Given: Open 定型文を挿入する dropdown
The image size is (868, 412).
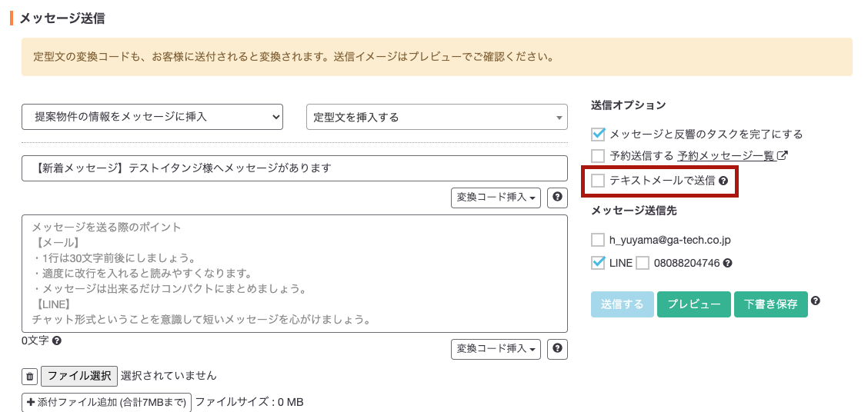Looking at the screenshot, I should point(437,117).
